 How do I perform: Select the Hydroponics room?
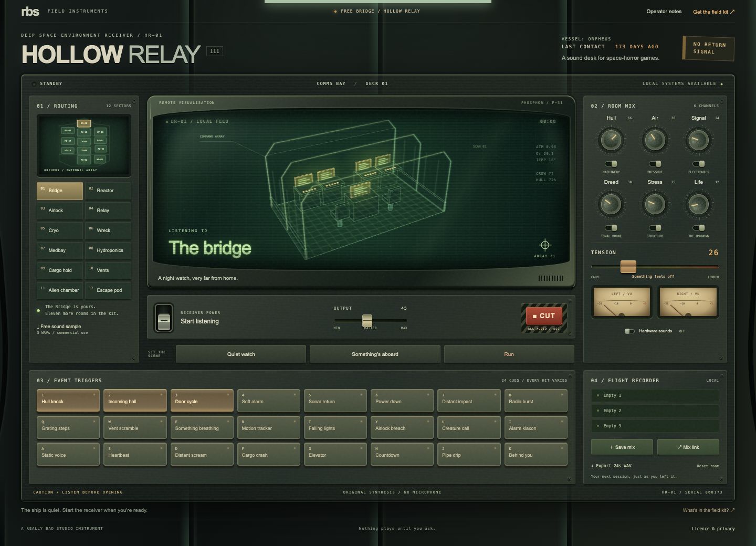(x=108, y=250)
